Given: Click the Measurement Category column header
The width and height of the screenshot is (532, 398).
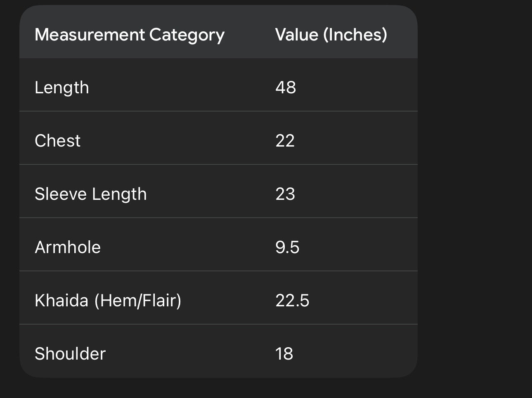Looking at the screenshot, I should tap(129, 35).
